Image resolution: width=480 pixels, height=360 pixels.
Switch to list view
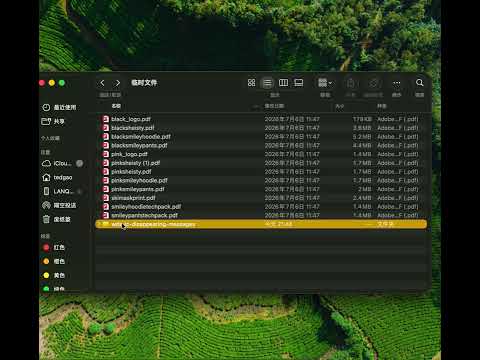click(x=267, y=83)
